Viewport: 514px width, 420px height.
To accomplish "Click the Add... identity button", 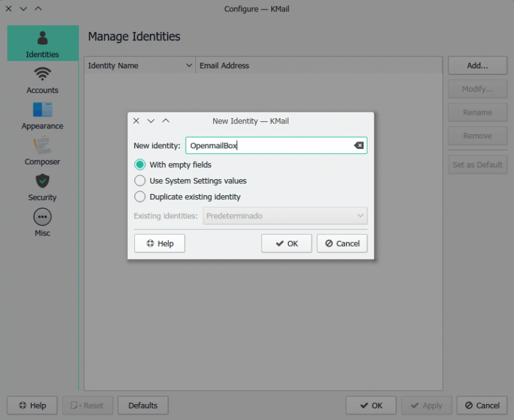I will coord(477,66).
